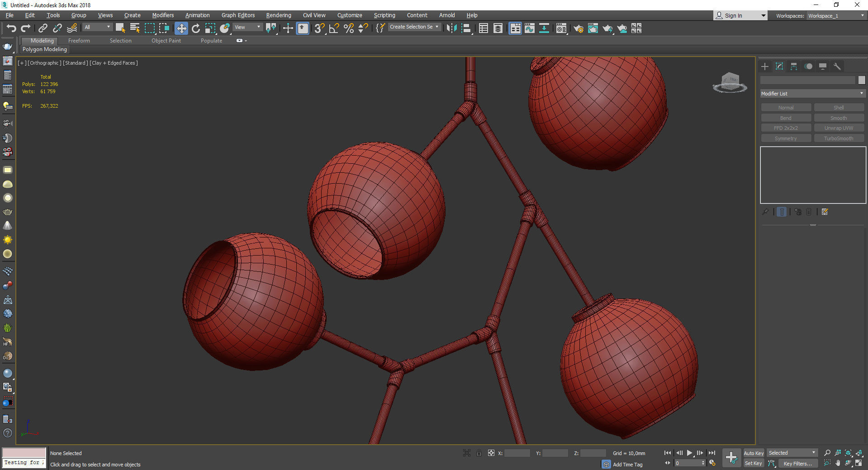
Task: Open the View reference coordinate dropdown
Action: tap(247, 27)
